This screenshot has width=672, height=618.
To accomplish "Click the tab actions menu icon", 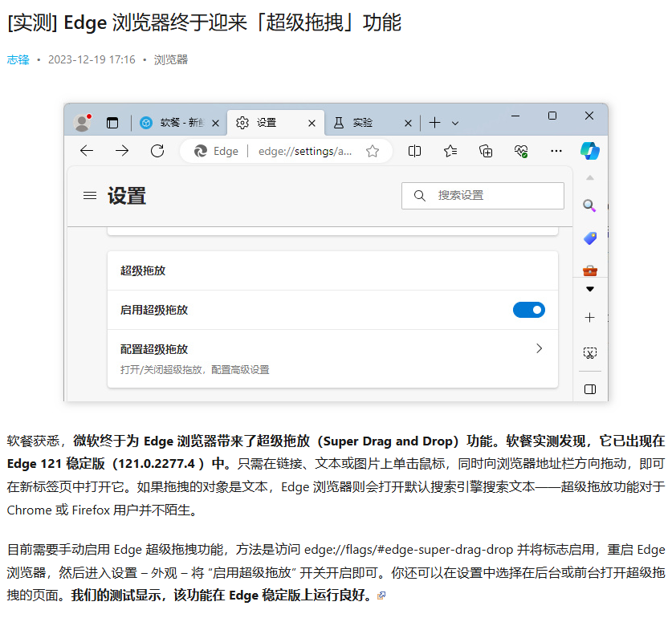I will pyautogui.click(x=112, y=123).
